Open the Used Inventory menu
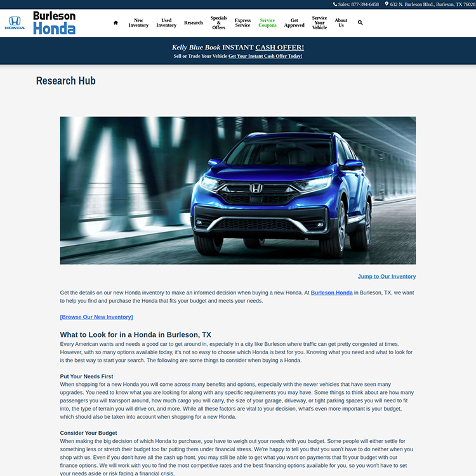The height and width of the screenshot is (476, 476). pos(166,23)
